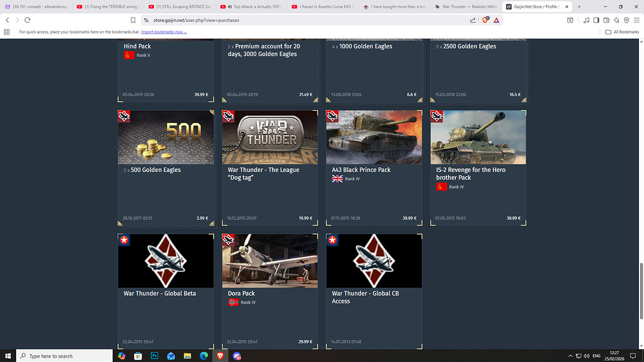
Task: Open a new browser tab
Action: tap(579, 6)
